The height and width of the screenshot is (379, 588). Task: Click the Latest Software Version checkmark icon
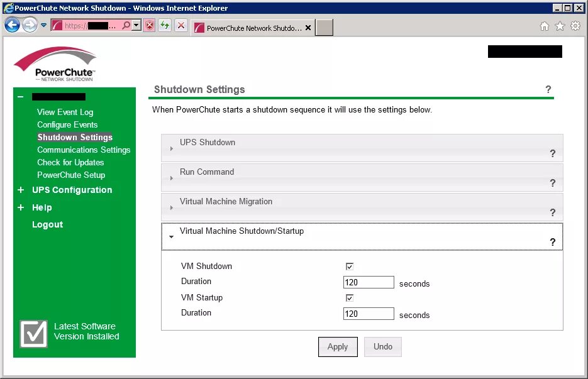(34, 334)
